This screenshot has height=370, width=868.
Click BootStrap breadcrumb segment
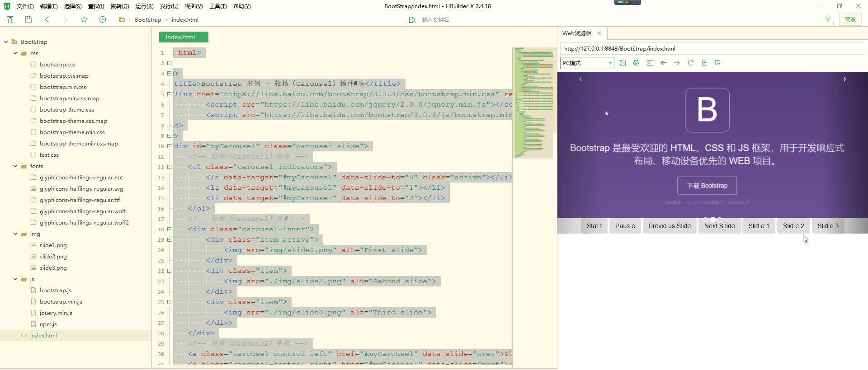(x=148, y=19)
